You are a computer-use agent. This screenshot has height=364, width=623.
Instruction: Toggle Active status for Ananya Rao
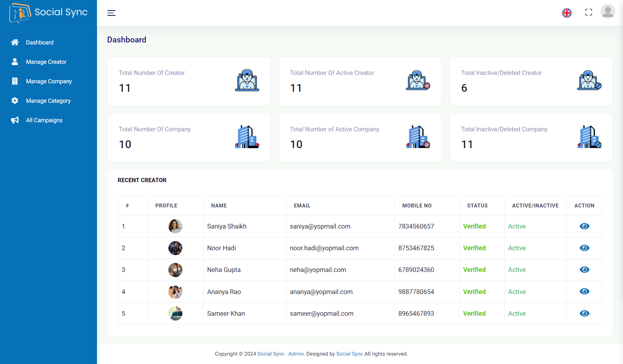point(517,292)
